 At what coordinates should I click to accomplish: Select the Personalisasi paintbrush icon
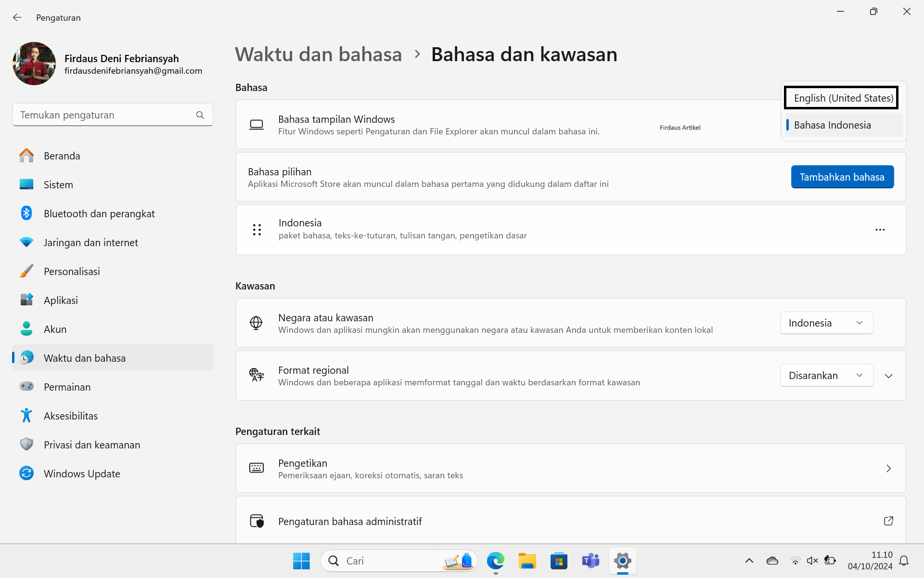click(x=26, y=271)
